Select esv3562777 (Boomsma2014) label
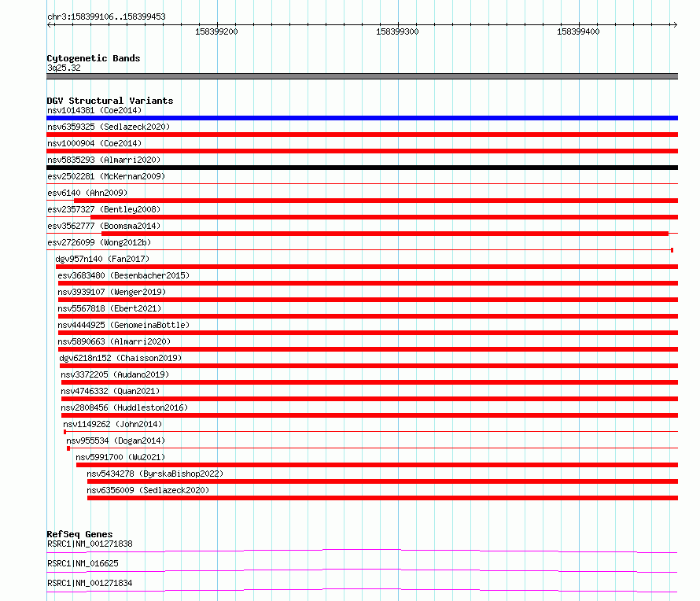The height and width of the screenshot is (601, 700). point(104,226)
